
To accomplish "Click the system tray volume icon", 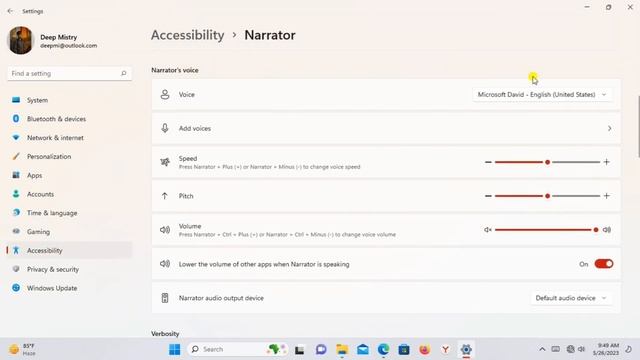I will coord(582,349).
